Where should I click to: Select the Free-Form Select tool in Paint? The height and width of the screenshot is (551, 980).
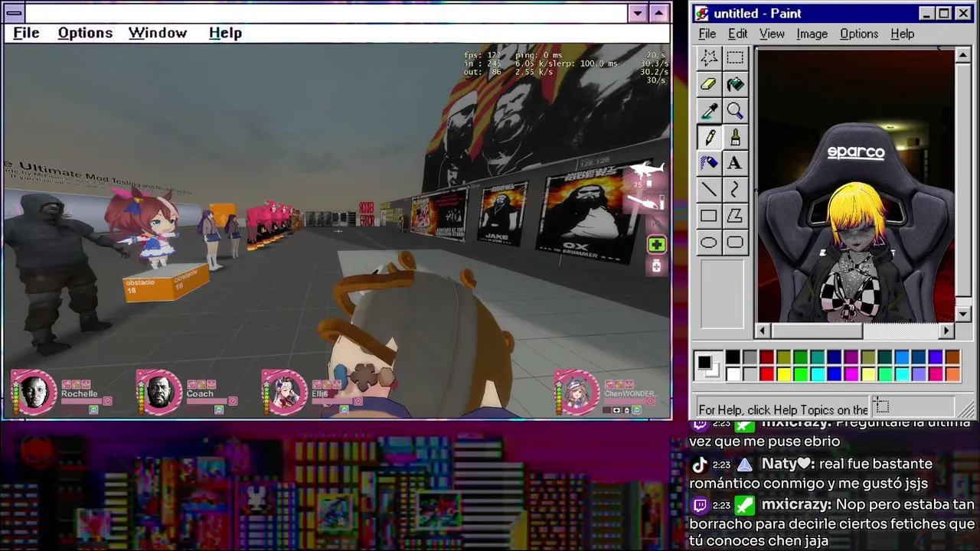pyautogui.click(x=709, y=57)
